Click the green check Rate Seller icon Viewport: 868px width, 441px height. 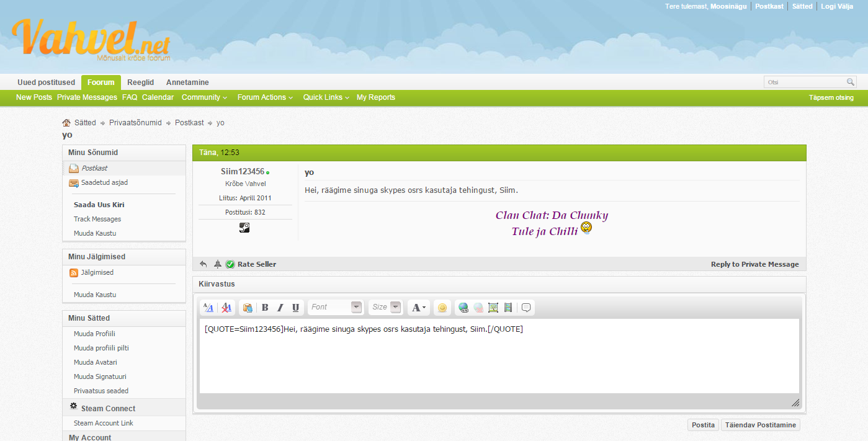click(230, 264)
